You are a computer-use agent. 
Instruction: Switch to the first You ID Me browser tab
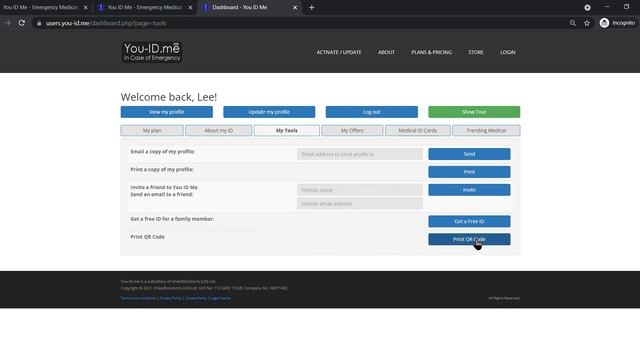40,7
